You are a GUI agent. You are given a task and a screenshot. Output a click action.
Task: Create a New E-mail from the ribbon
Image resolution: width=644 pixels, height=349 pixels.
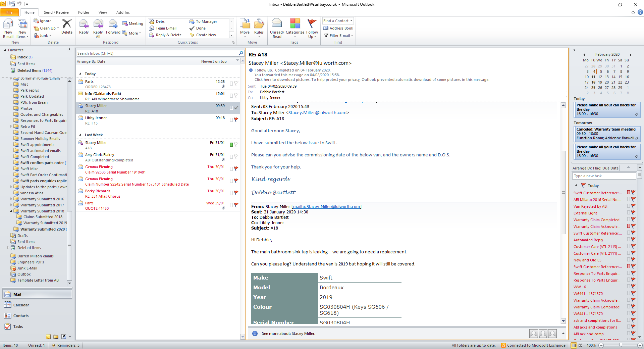(x=8, y=29)
